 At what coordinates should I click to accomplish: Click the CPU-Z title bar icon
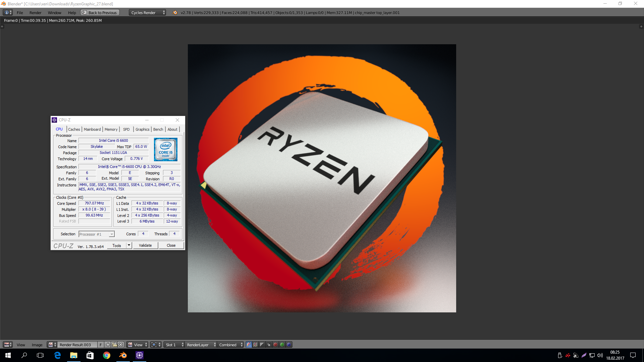[54, 120]
